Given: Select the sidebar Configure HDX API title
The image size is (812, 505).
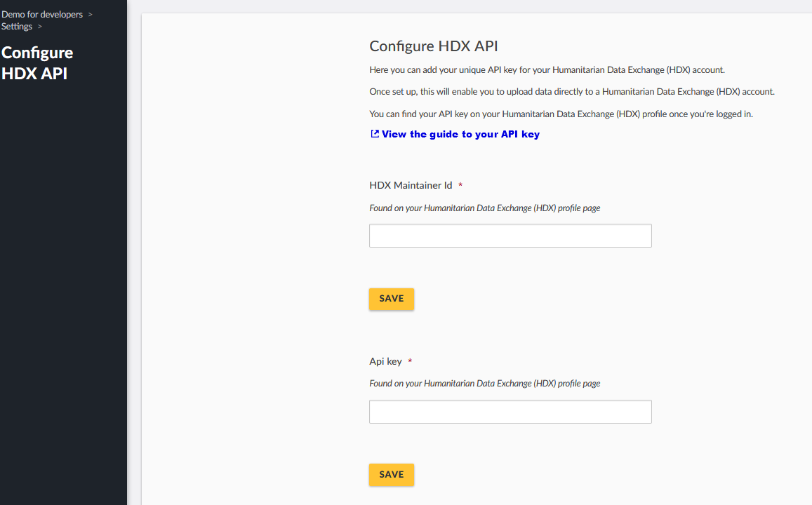Looking at the screenshot, I should 37,63.
